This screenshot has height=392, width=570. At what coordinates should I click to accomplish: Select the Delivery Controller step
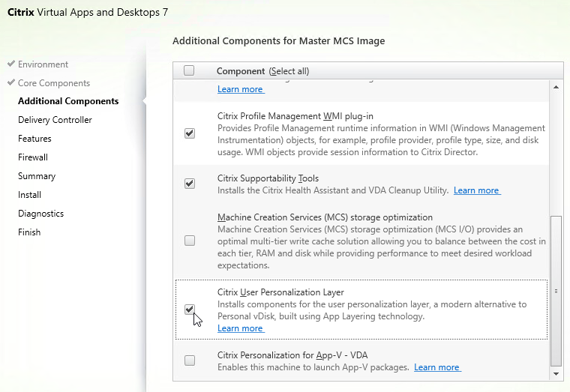55,120
